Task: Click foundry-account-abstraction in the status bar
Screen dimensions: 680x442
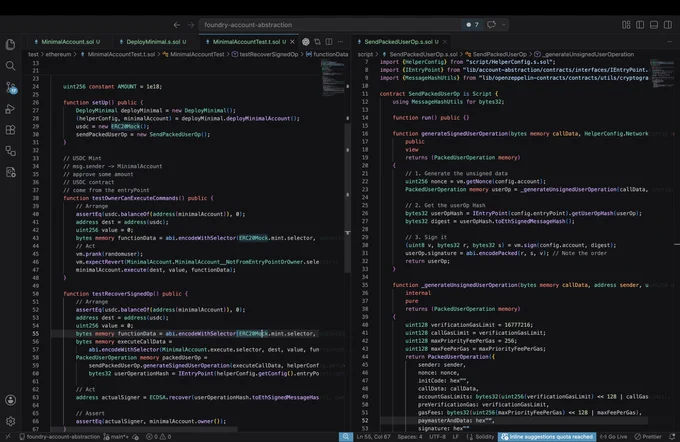Action: (59, 437)
